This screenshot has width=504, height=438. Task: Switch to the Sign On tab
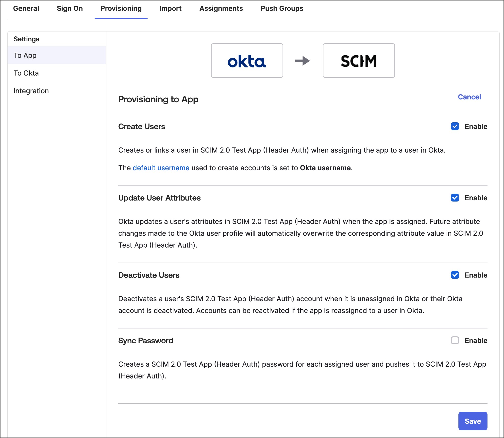(x=70, y=8)
